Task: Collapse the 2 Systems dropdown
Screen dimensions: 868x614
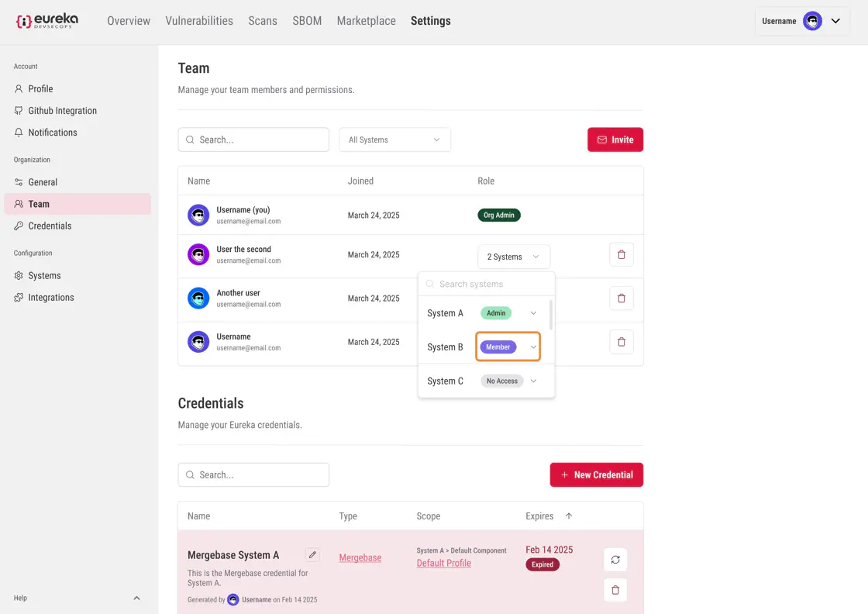Action: [x=513, y=257]
